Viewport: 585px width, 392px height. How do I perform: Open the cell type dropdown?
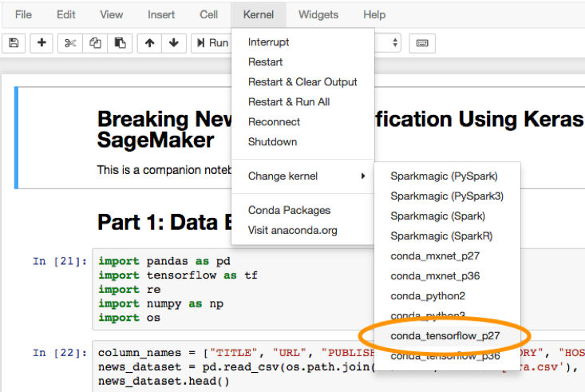(388, 43)
